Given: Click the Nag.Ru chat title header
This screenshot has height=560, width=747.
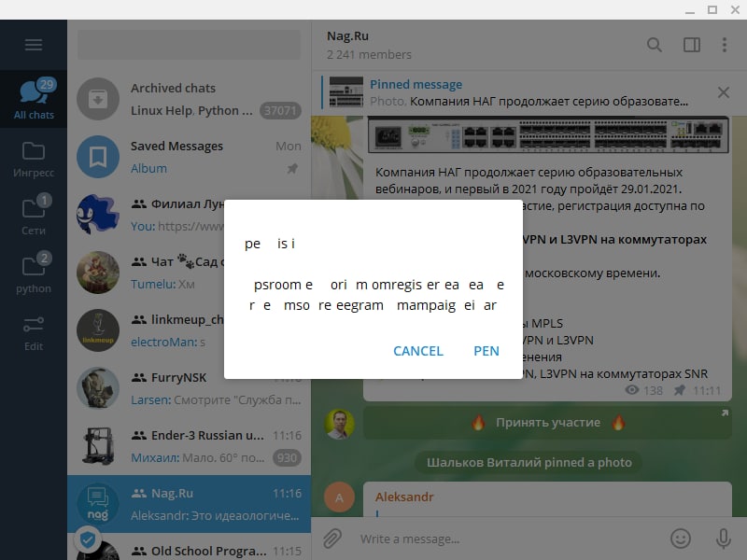Looking at the screenshot, I should pyautogui.click(x=347, y=35).
